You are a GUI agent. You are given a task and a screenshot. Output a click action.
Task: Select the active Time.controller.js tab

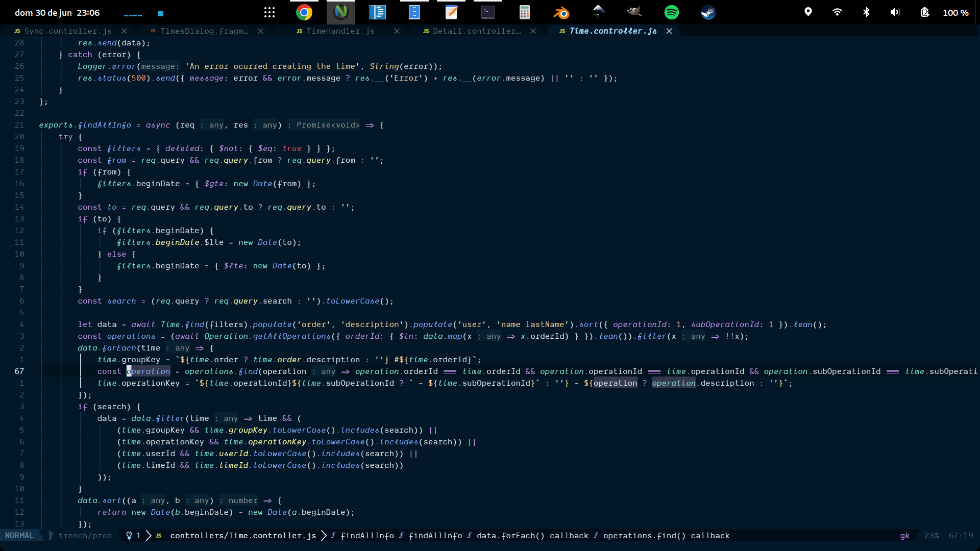(x=613, y=31)
